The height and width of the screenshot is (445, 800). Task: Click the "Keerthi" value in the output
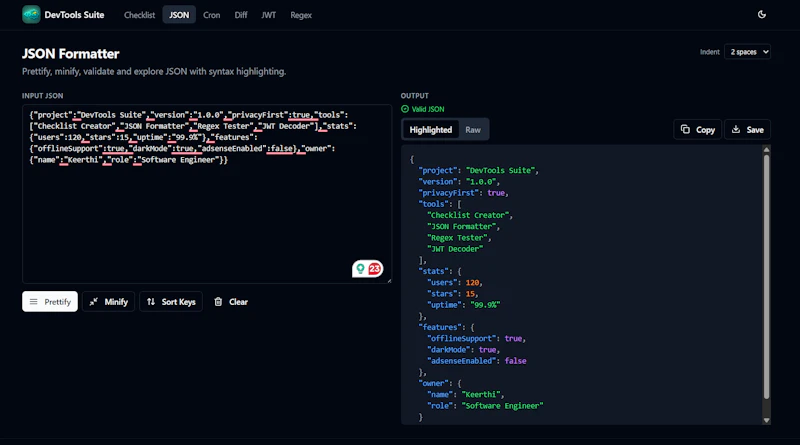pos(481,394)
